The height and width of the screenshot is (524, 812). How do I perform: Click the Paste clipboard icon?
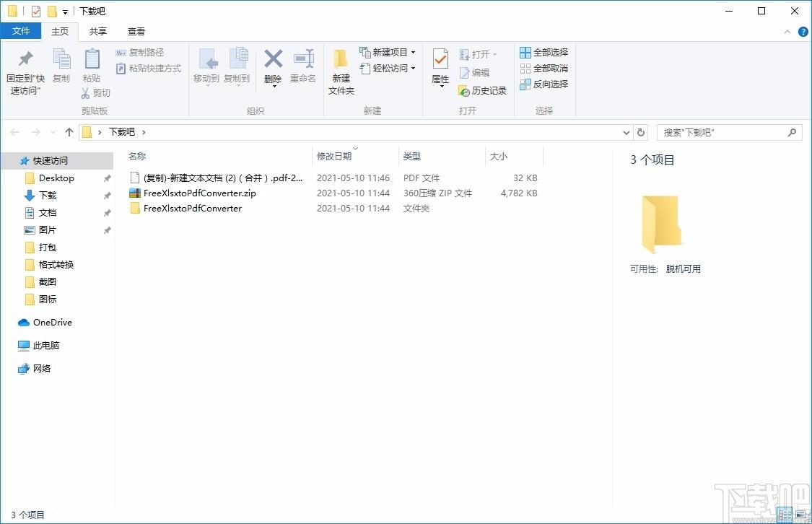92,59
